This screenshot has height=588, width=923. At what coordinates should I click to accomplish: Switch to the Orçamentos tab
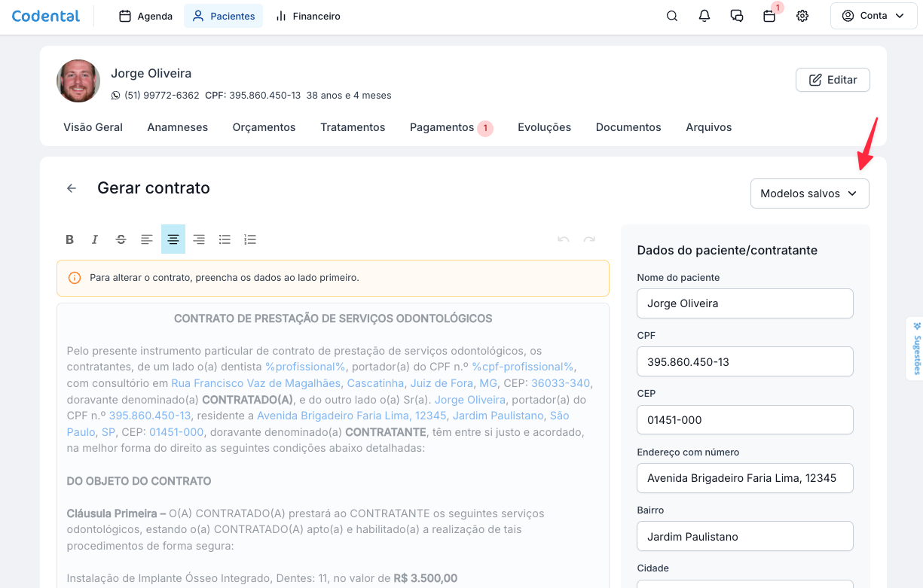tap(264, 127)
